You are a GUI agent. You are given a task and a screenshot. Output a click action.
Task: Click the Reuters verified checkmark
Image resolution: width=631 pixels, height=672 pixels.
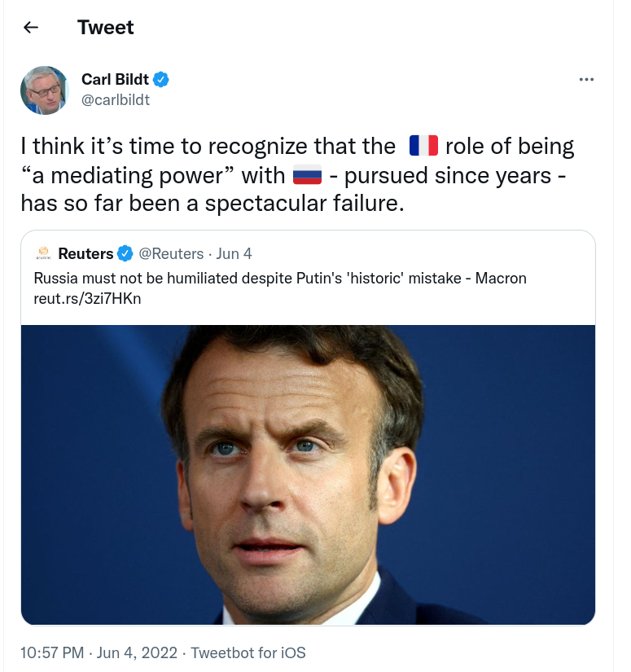[x=125, y=253]
